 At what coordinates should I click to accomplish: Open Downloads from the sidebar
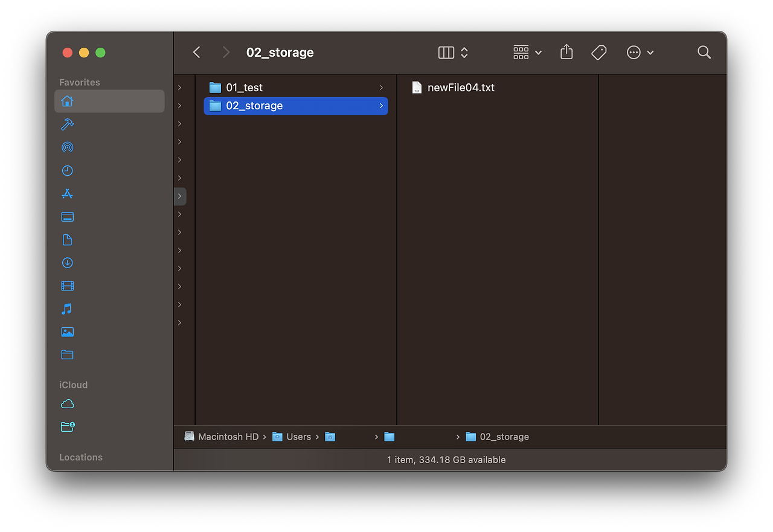[x=67, y=263]
